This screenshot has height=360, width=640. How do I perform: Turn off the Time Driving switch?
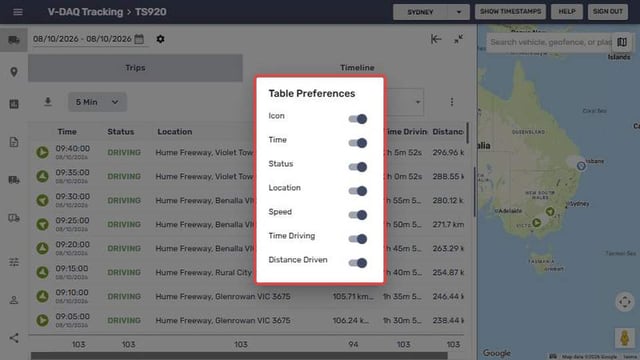pos(358,239)
